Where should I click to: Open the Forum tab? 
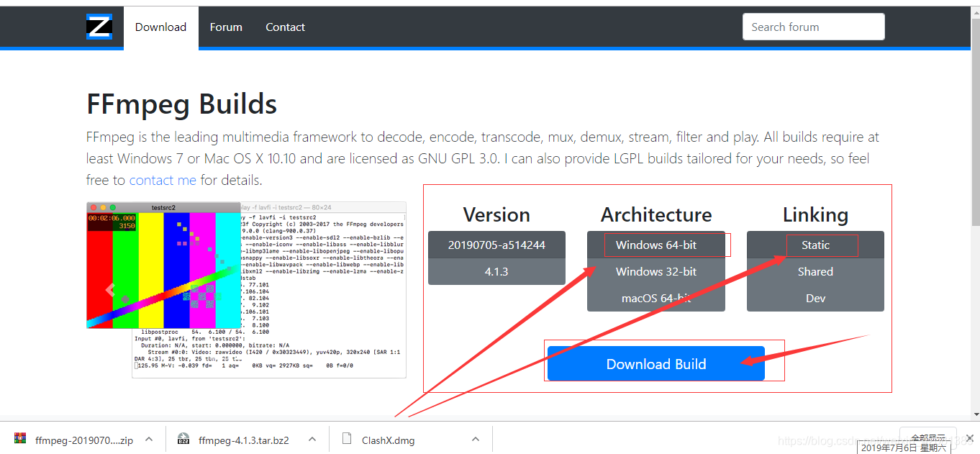pyautogui.click(x=226, y=27)
